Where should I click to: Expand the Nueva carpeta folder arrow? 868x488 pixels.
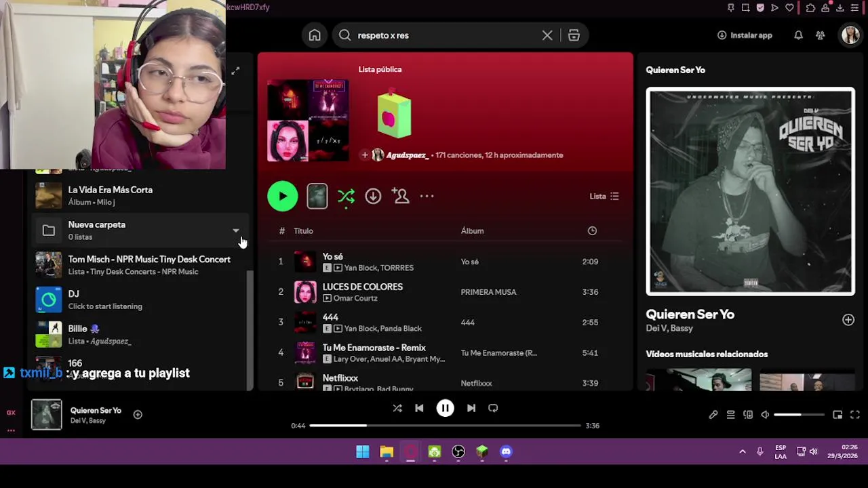(x=235, y=230)
